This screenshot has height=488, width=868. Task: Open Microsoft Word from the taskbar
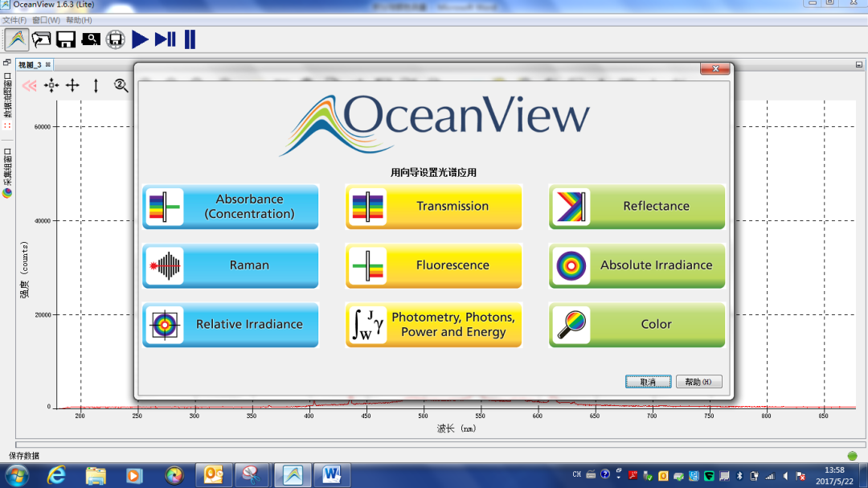click(331, 475)
